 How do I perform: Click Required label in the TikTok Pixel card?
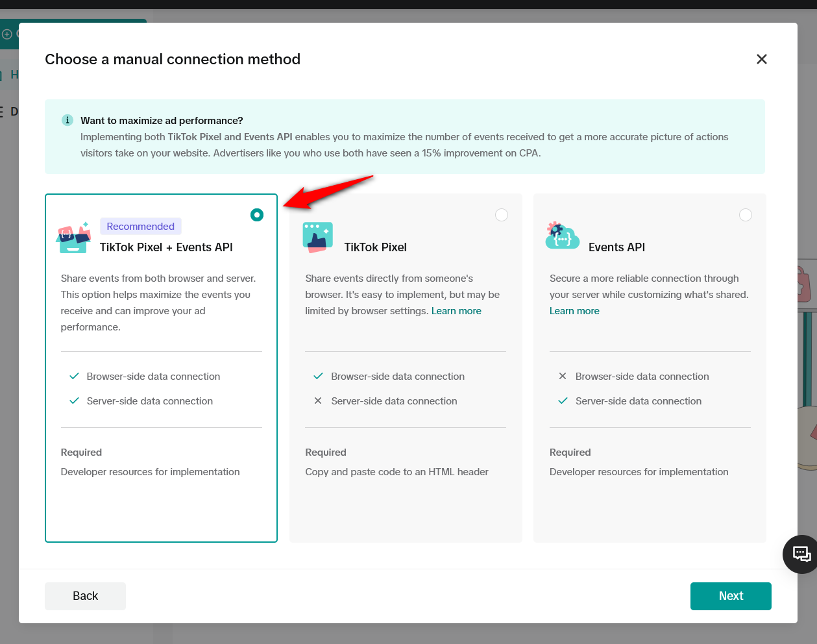(x=326, y=452)
